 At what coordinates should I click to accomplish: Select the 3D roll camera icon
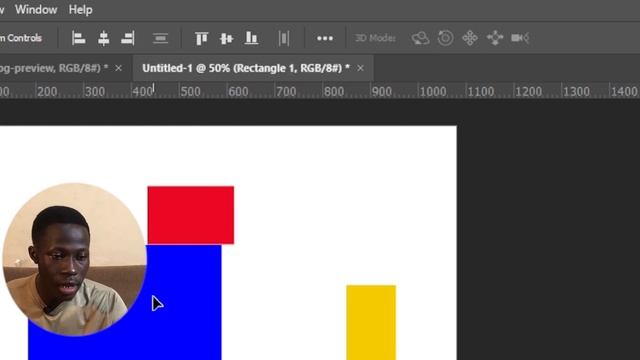tap(445, 38)
